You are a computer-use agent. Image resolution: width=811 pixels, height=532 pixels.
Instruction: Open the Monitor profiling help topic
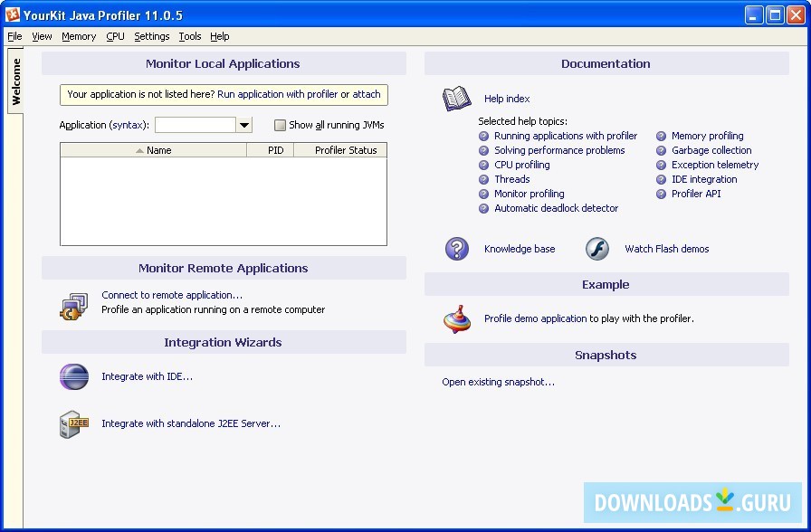point(530,194)
